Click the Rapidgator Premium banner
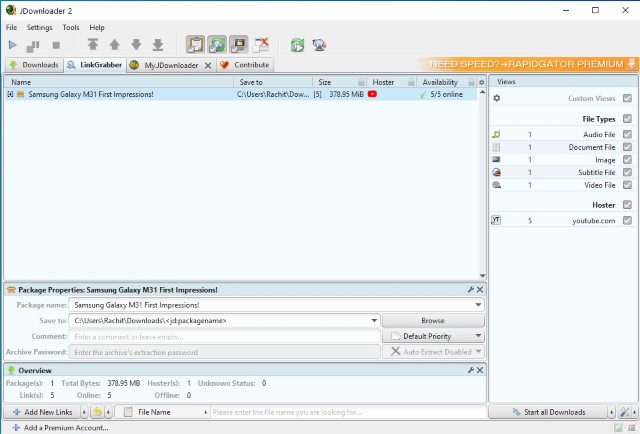This screenshot has height=434, width=640. click(x=529, y=64)
